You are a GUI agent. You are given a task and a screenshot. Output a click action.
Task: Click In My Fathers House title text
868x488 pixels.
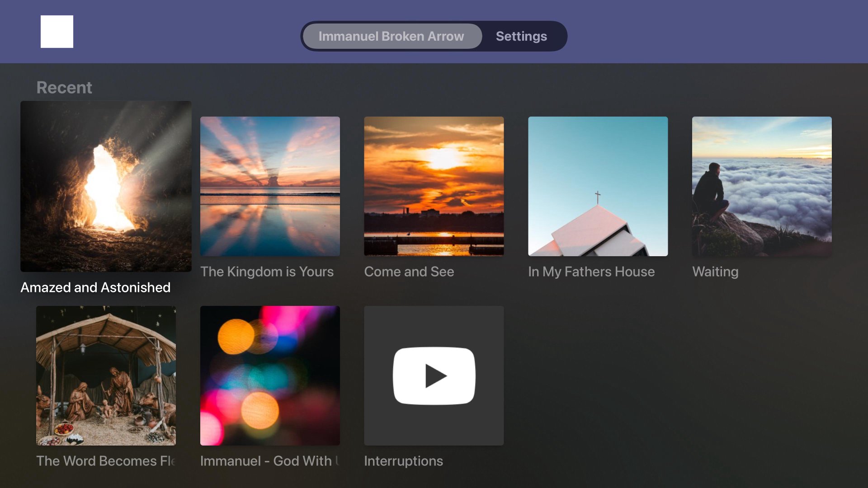pos(591,272)
